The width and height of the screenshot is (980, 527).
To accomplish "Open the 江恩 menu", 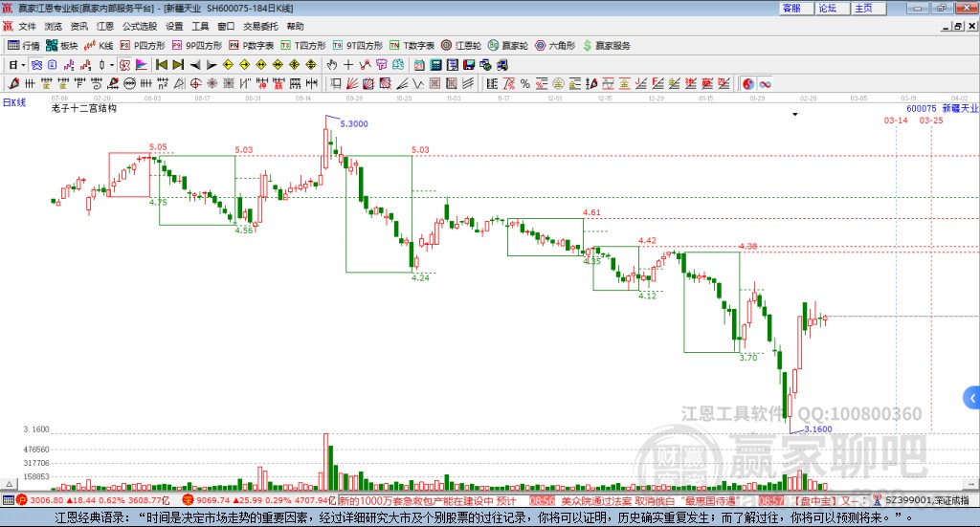I will (105, 26).
